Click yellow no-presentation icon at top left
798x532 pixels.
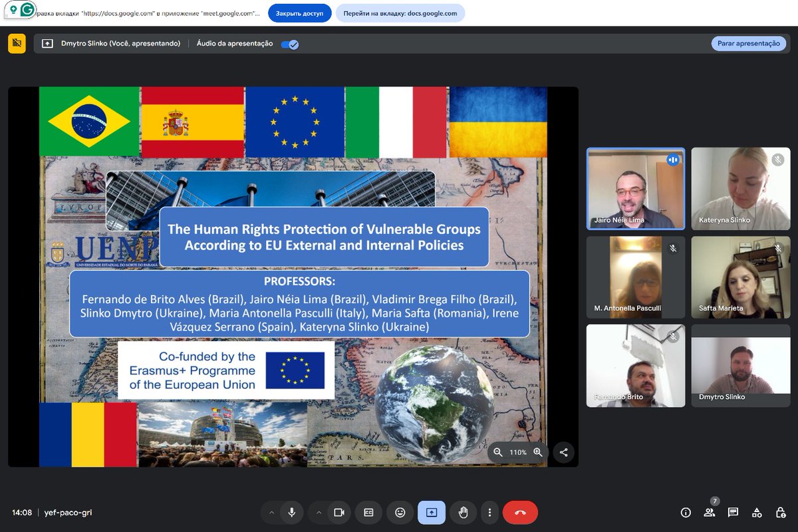click(17, 43)
